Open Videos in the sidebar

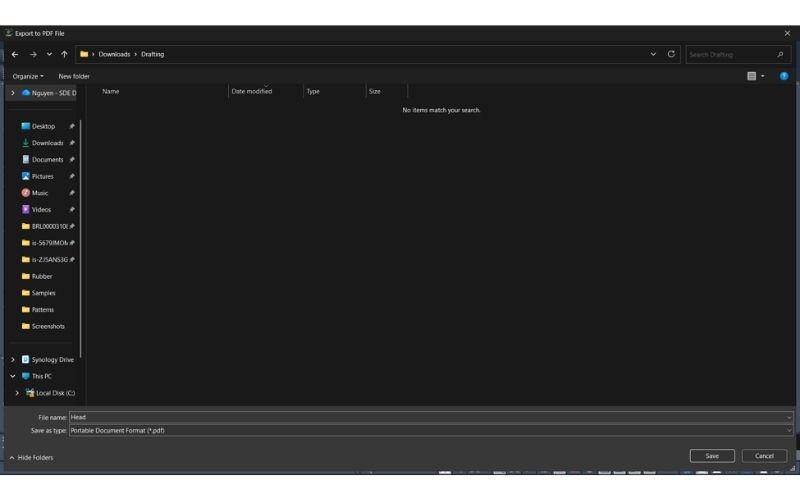coord(41,210)
